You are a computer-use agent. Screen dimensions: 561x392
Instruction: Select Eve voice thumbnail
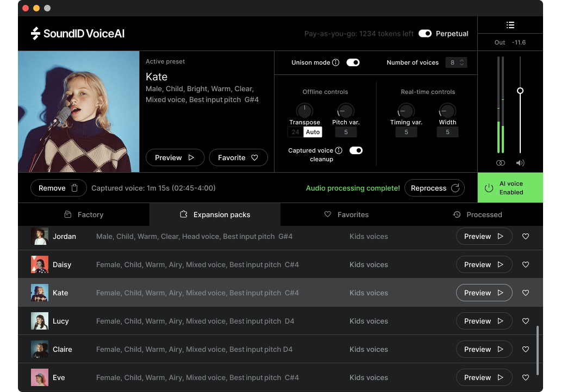40,377
